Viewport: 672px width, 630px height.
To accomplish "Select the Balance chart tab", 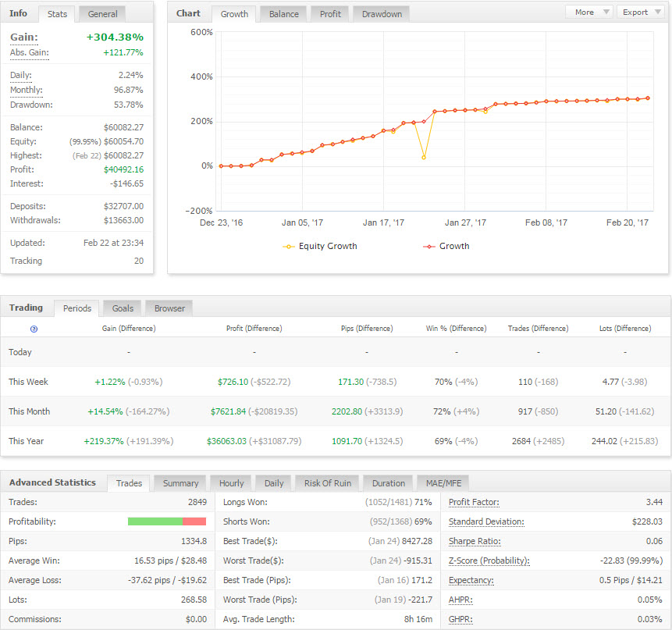I will 284,14.
